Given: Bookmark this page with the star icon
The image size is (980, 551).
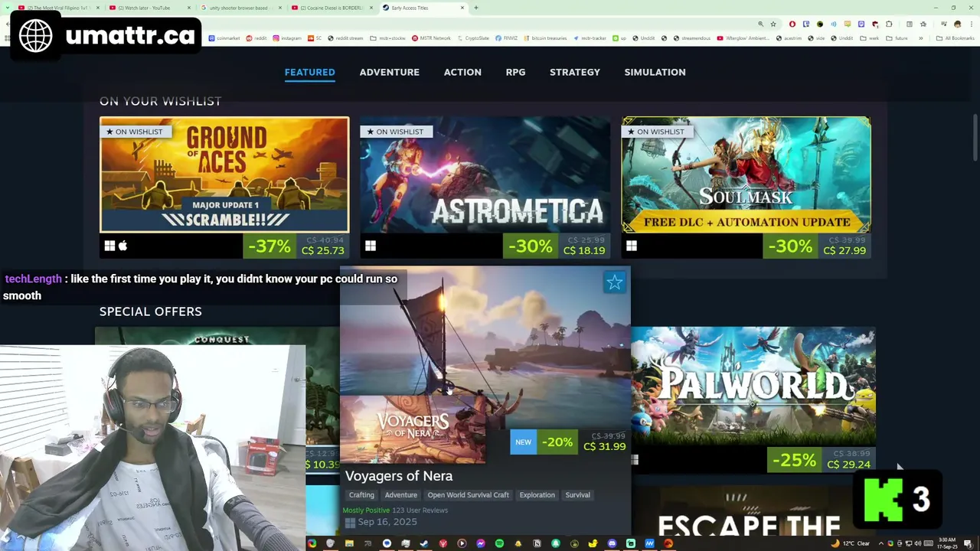Looking at the screenshot, I should [773, 24].
